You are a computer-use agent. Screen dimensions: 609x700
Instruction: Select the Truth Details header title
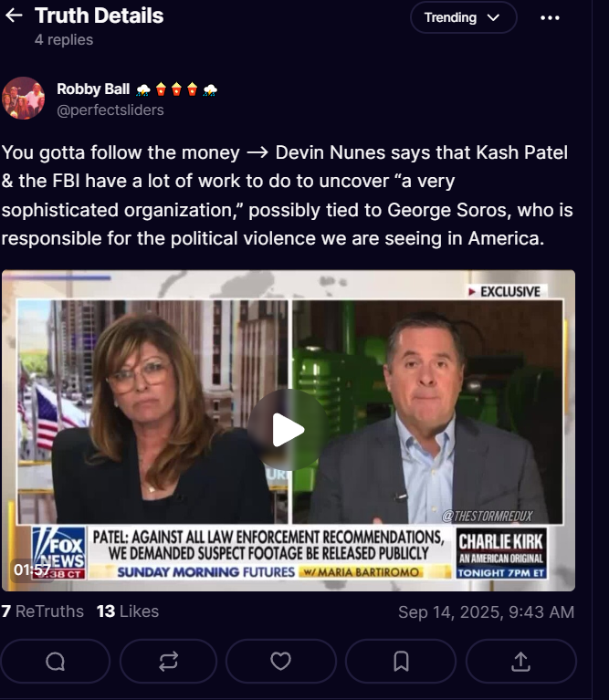pos(100,16)
